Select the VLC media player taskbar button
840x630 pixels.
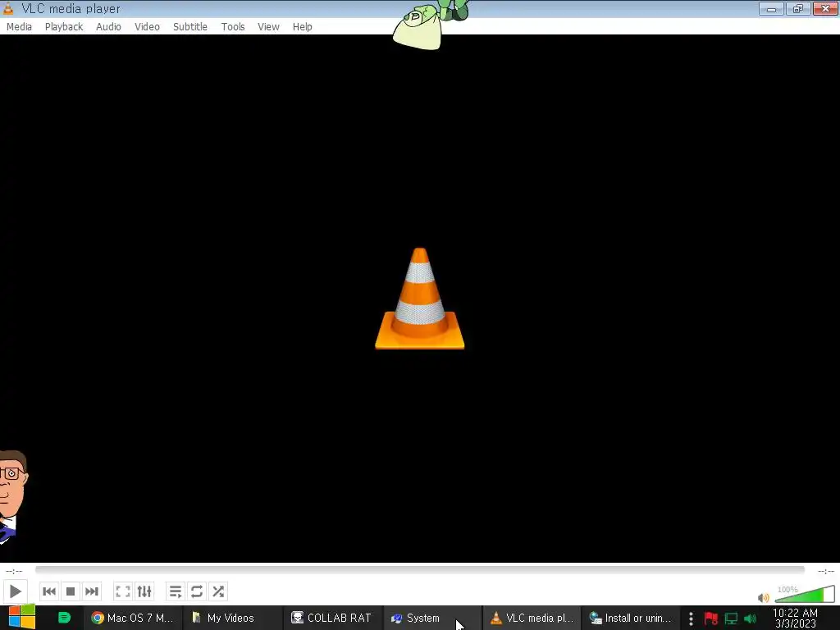tap(532, 618)
